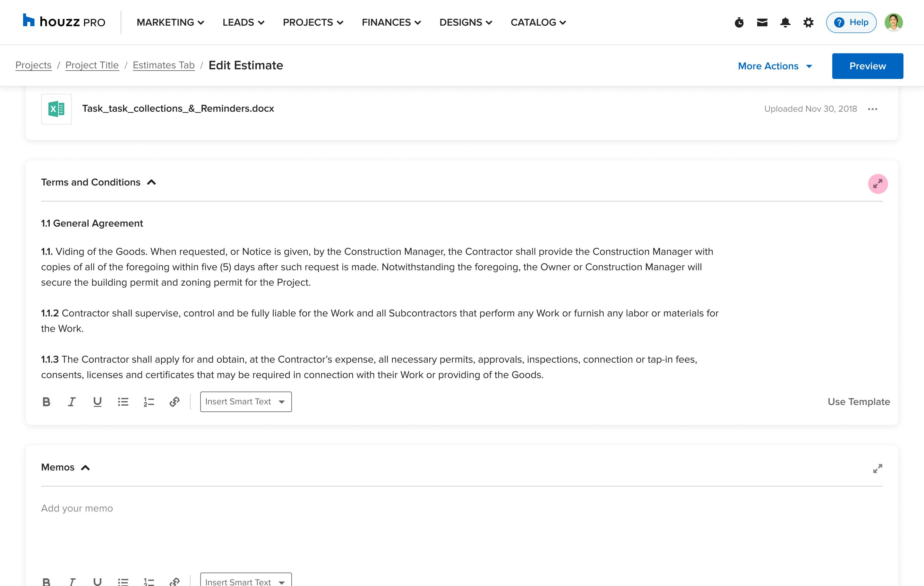Check notifications via the bell icon

pyautogui.click(x=785, y=22)
